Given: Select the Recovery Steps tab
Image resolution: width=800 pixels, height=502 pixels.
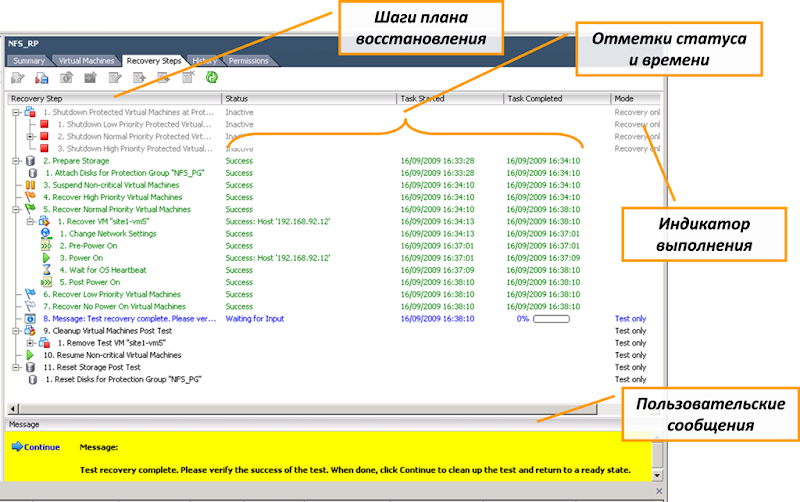Looking at the screenshot, I should pyautogui.click(x=154, y=61).
